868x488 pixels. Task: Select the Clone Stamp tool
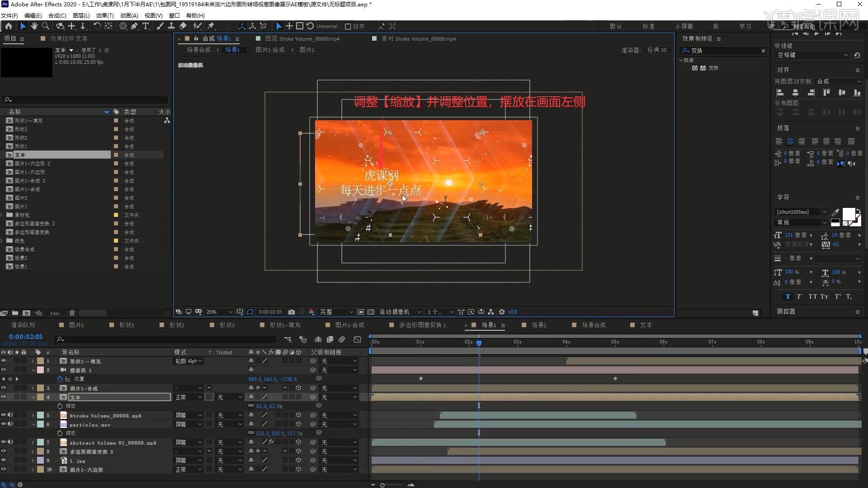(x=171, y=26)
